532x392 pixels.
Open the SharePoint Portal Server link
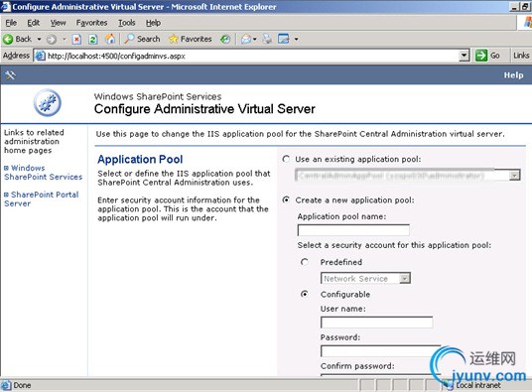pos(41,199)
